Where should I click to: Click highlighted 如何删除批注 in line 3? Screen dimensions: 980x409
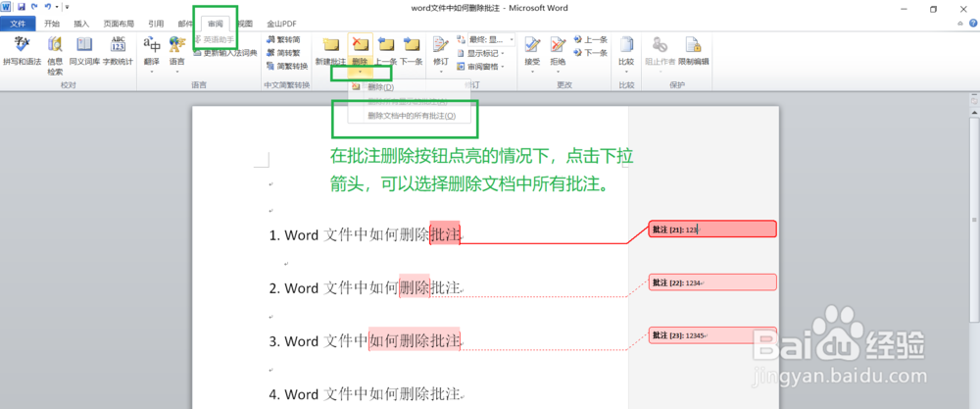(x=415, y=341)
